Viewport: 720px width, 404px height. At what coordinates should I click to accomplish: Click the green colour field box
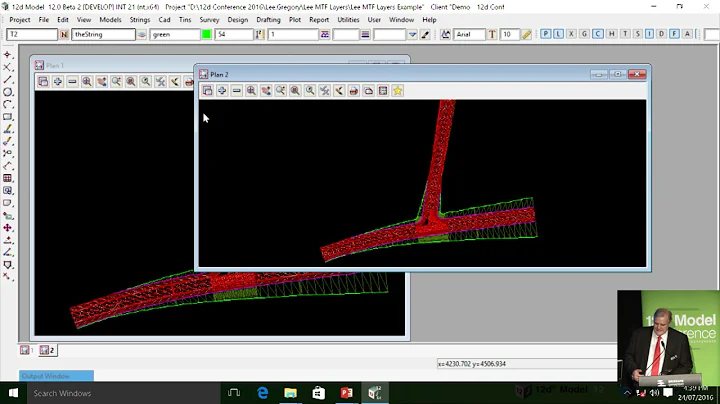175,34
